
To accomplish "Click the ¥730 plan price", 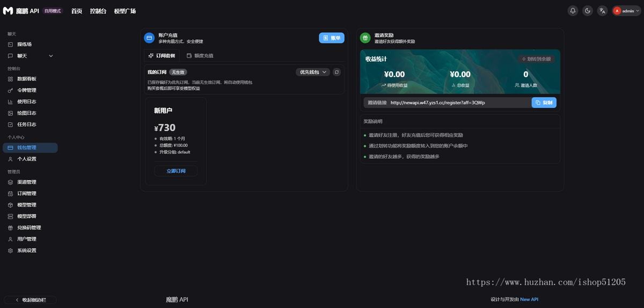I will point(165,128).
